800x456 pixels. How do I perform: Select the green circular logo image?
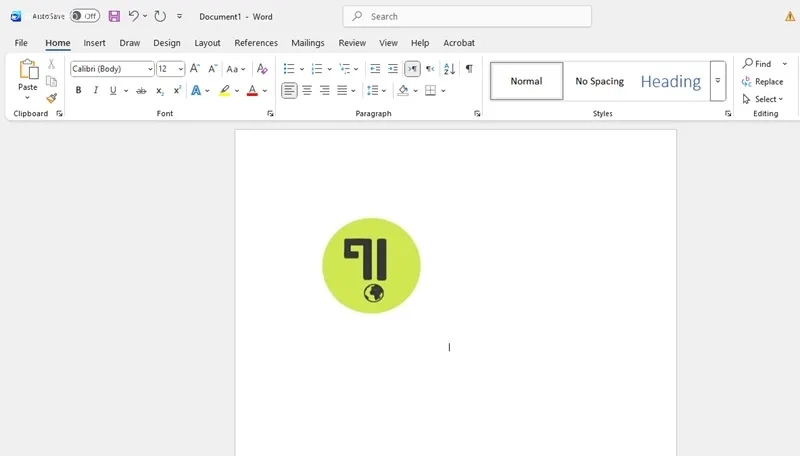pyautogui.click(x=371, y=266)
